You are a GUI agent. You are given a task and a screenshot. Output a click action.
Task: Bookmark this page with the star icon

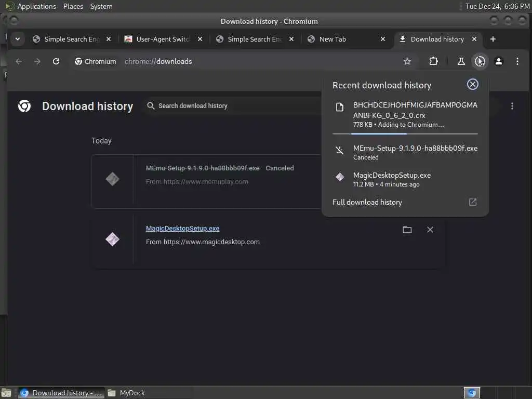(x=407, y=61)
